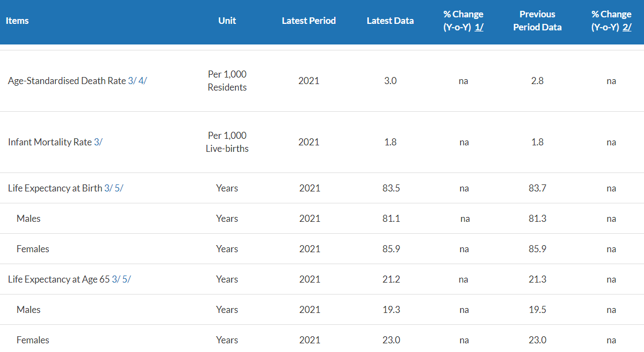The image size is (644, 352).
Task: Open footnote 5/ beside Life Expectancy at Age 65
Action: point(126,279)
